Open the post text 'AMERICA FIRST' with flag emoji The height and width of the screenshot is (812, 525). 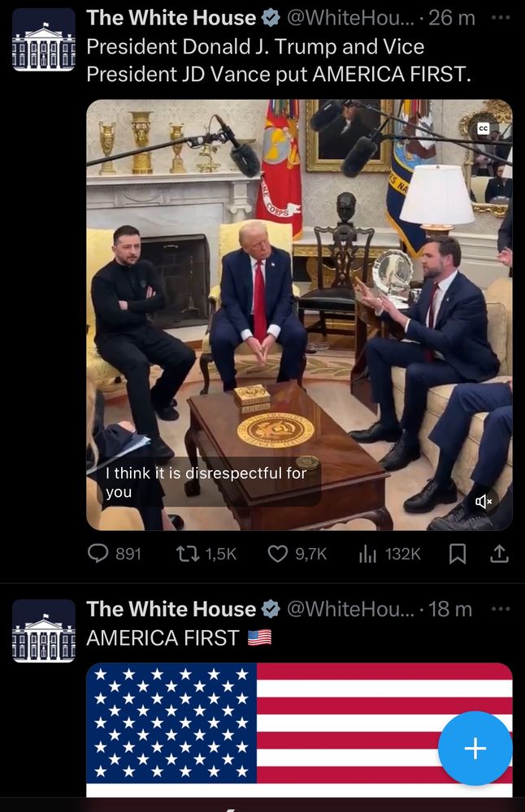coord(179,638)
